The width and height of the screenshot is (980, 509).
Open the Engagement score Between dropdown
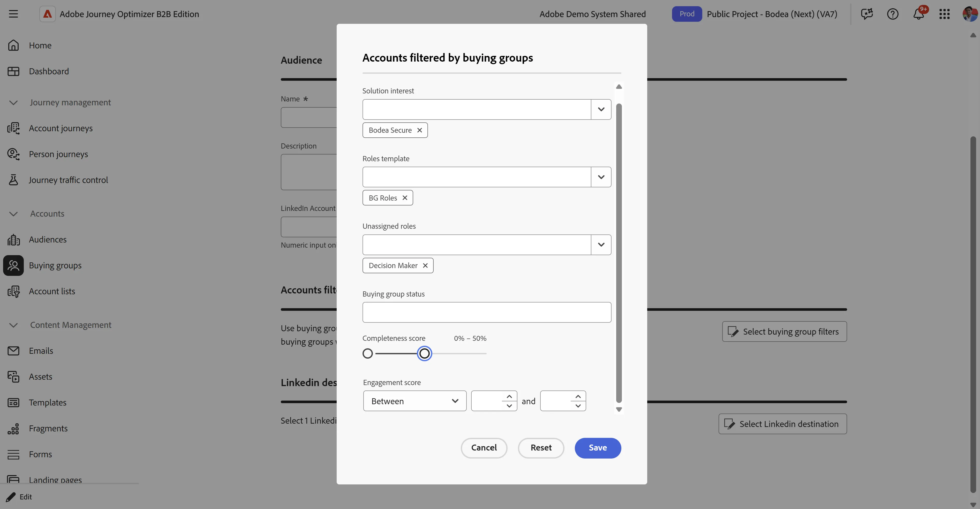tap(415, 401)
